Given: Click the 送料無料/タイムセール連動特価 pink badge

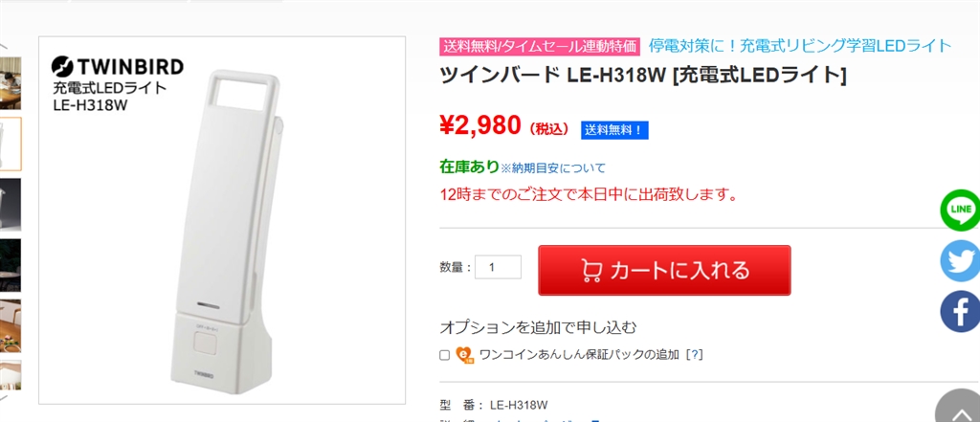Looking at the screenshot, I should pos(539,46).
